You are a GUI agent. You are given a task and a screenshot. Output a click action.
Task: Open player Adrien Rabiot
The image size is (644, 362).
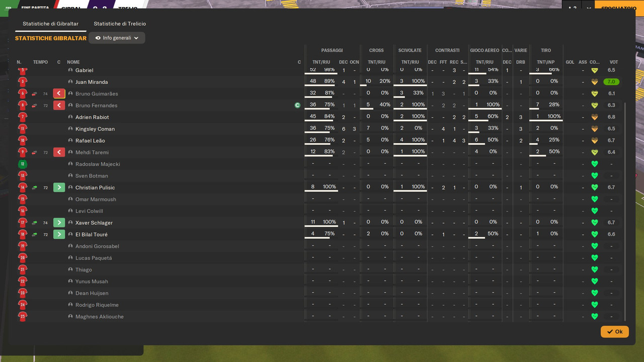[92, 117]
